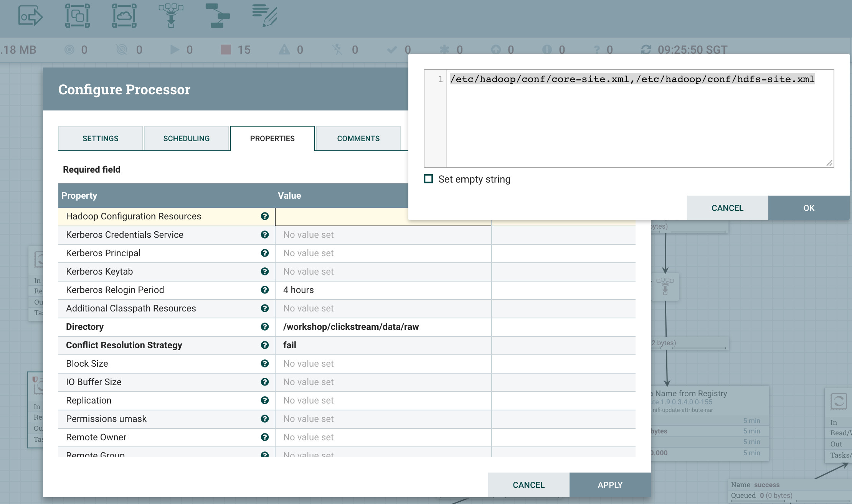The height and width of the screenshot is (504, 852).
Task: Open help for Kerberos Relogin Period
Action: click(x=264, y=290)
